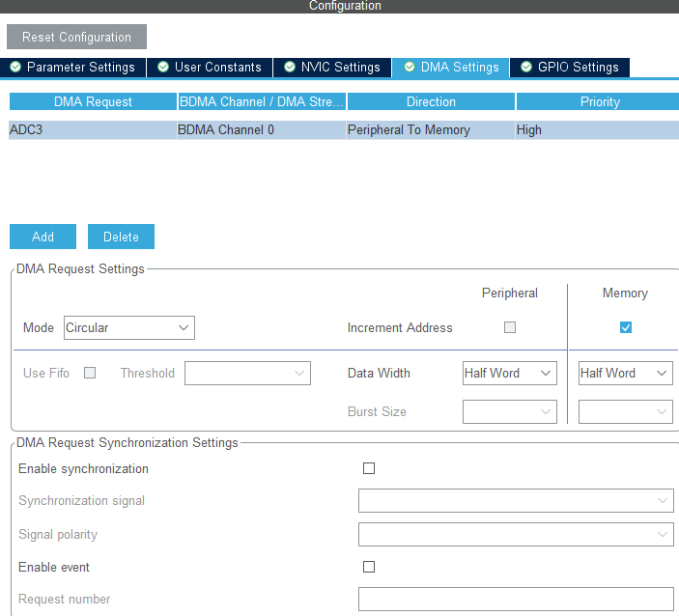This screenshot has width=679, height=616.
Task: Click the Priority column header
Action: click(598, 101)
